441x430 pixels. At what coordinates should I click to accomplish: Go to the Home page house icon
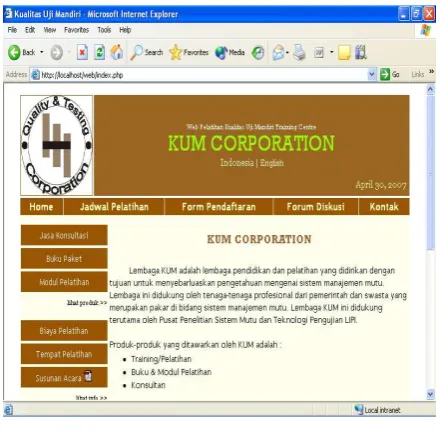pos(117,52)
